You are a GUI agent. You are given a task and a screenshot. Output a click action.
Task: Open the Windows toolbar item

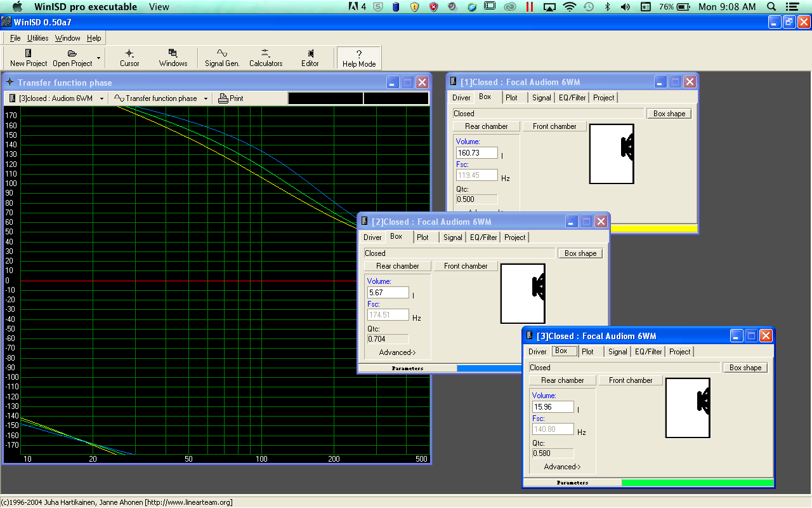pyautogui.click(x=173, y=58)
